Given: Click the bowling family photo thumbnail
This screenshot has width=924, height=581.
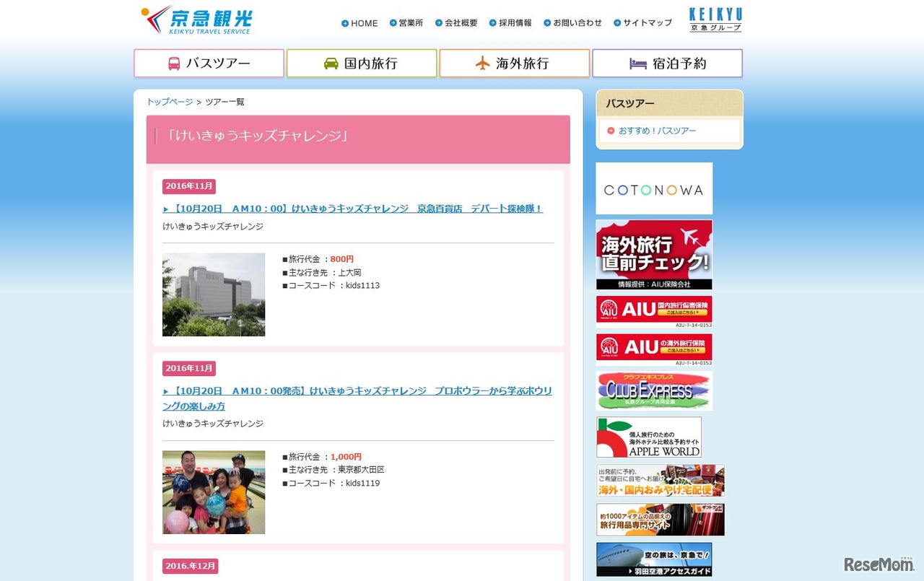Looking at the screenshot, I should point(214,492).
